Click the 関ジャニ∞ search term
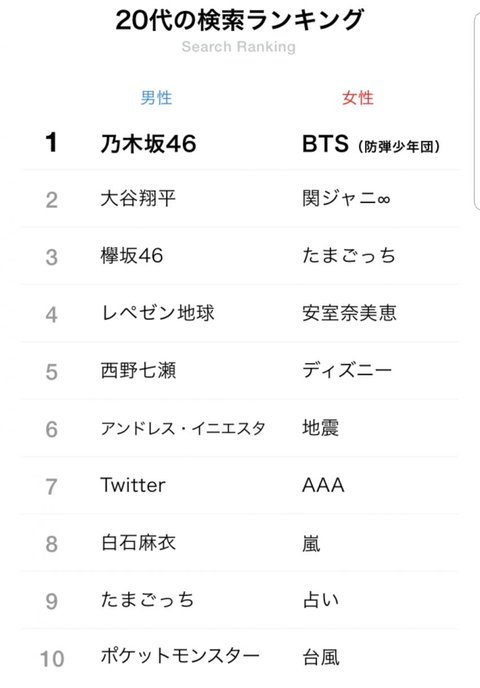 pyautogui.click(x=346, y=198)
